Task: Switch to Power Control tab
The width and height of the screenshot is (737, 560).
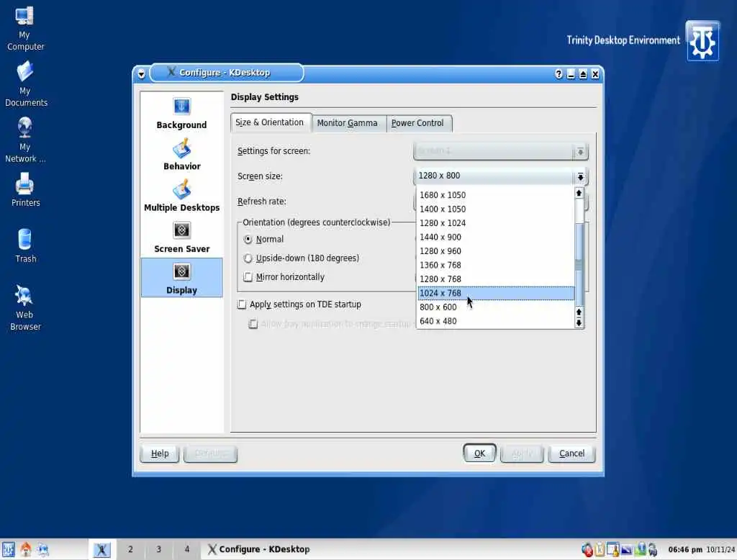Action: [x=417, y=123]
